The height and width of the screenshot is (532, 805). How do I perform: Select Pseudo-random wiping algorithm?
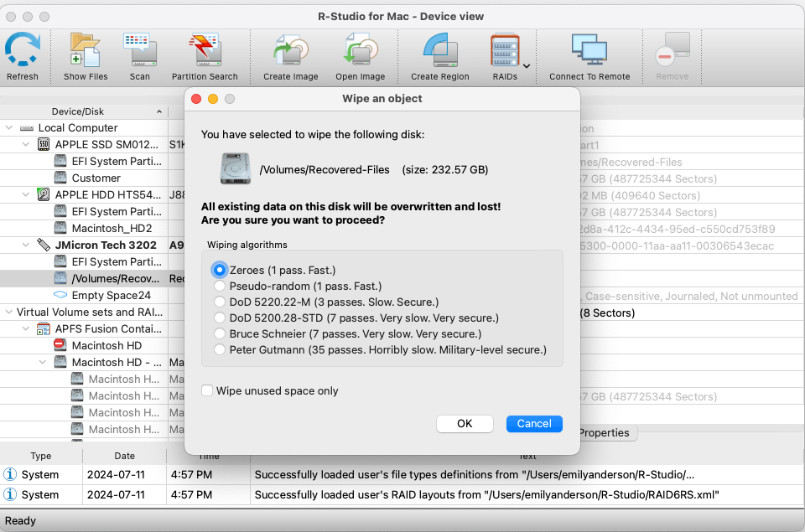pyautogui.click(x=220, y=286)
